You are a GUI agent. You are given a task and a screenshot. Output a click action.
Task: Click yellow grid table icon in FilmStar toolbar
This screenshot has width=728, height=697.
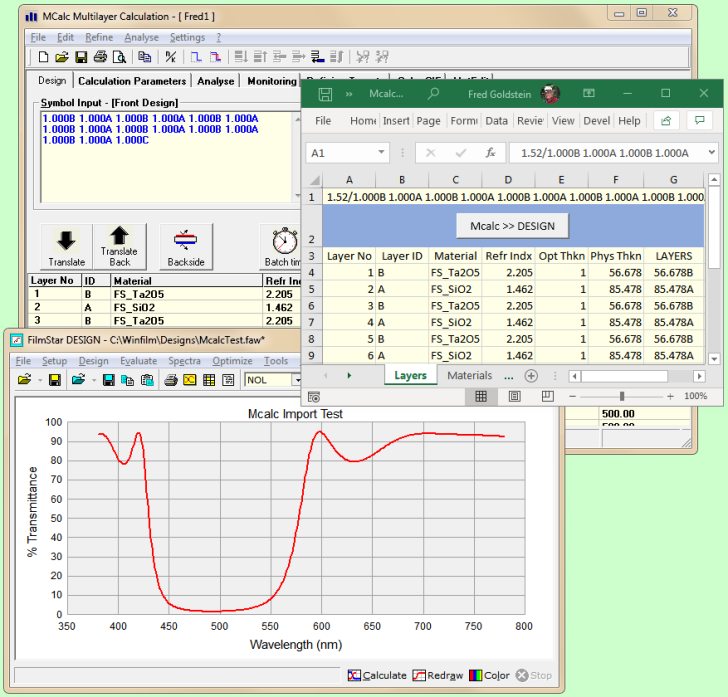(209, 380)
